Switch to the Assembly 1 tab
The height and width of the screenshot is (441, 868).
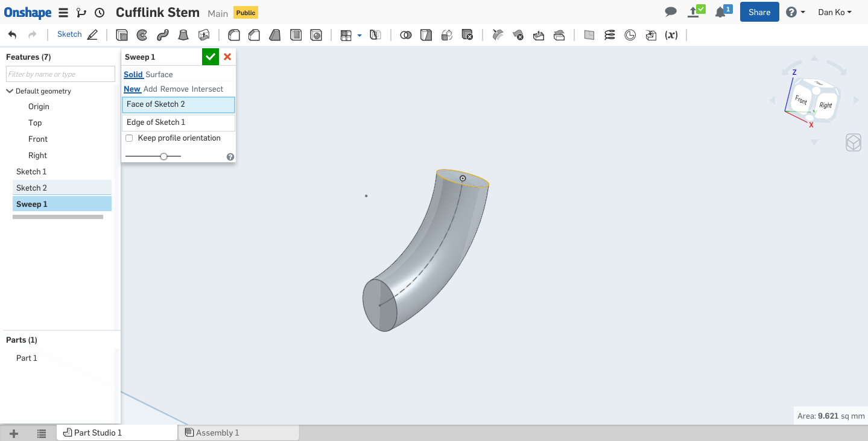click(217, 433)
